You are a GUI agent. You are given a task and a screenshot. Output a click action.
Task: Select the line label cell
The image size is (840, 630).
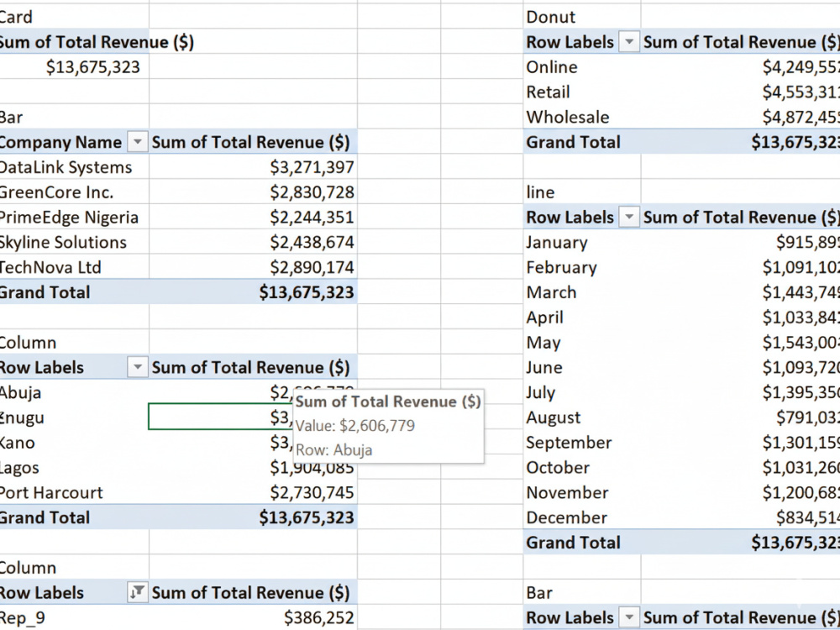[582, 192]
